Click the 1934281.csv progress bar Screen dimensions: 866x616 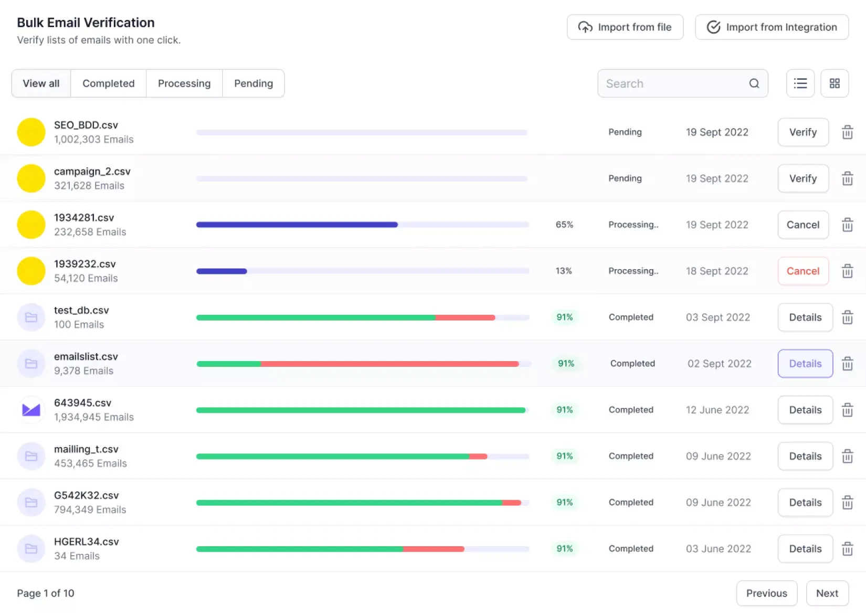click(362, 225)
